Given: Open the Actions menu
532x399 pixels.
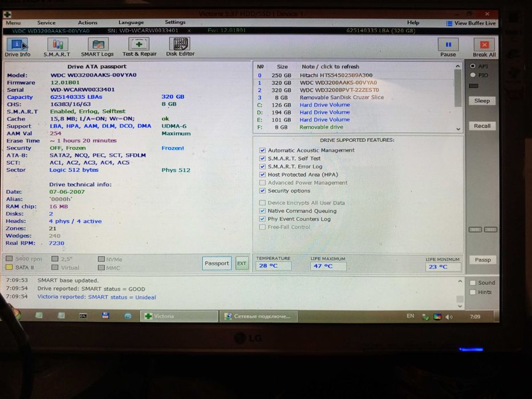Looking at the screenshot, I should (x=88, y=22).
